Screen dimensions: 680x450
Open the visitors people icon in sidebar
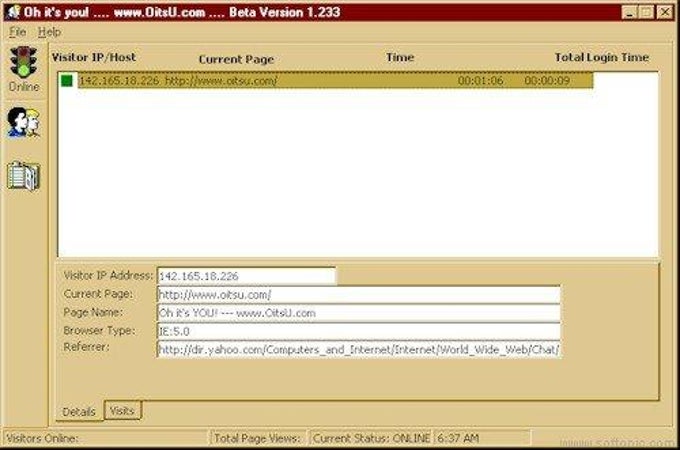(23, 122)
